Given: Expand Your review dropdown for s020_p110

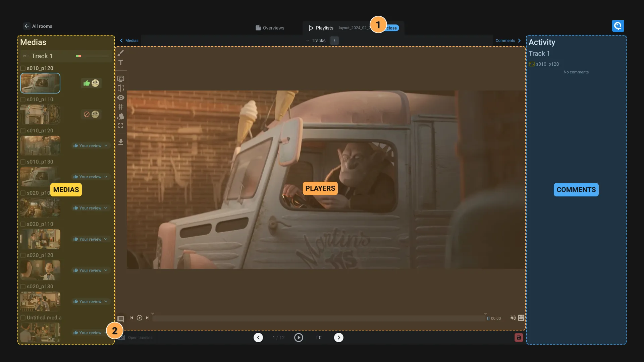Looking at the screenshot, I should point(91,239).
